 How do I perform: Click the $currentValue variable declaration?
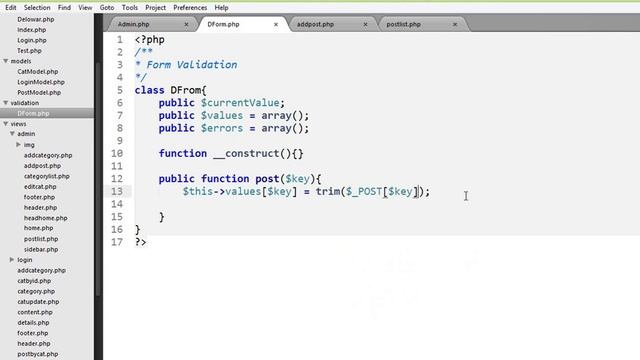tap(240, 103)
